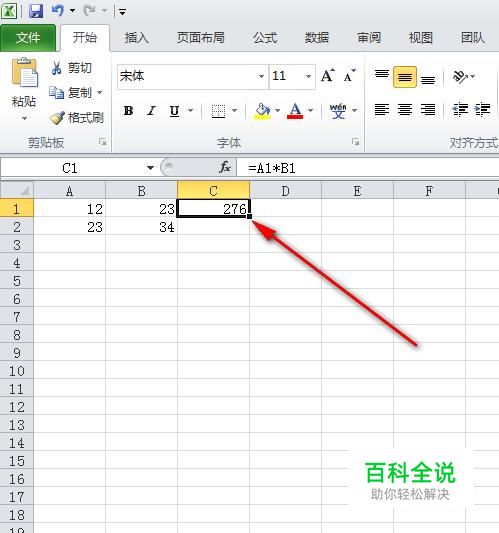The image size is (499, 533).
Task: Customize Quick Access Toolbar dropdown
Action: coord(122,12)
